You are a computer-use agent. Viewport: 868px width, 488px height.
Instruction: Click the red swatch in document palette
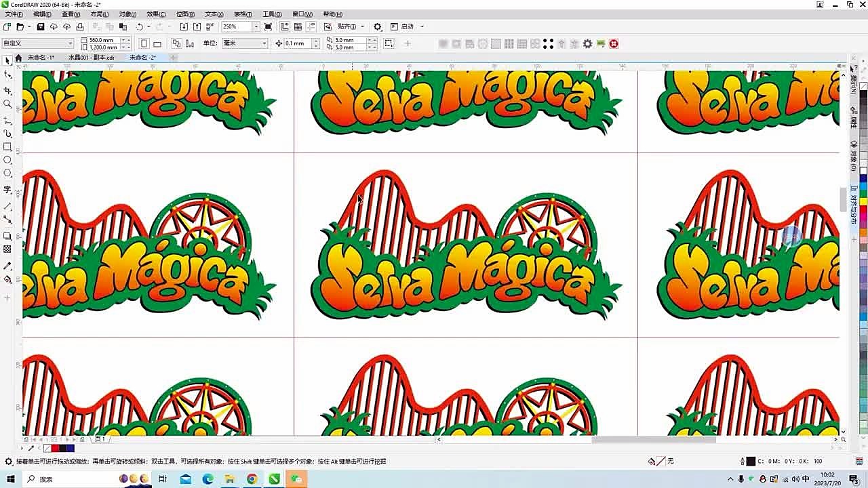55,448
